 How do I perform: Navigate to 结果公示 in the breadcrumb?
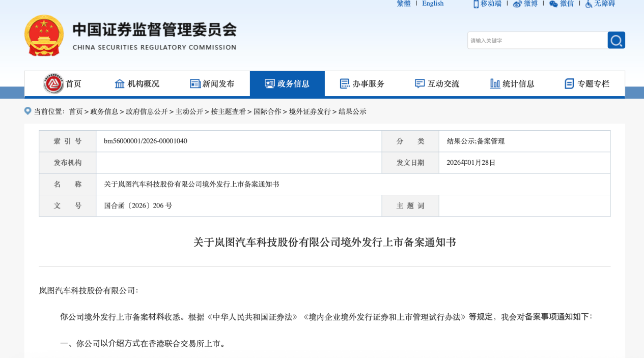(355, 111)
